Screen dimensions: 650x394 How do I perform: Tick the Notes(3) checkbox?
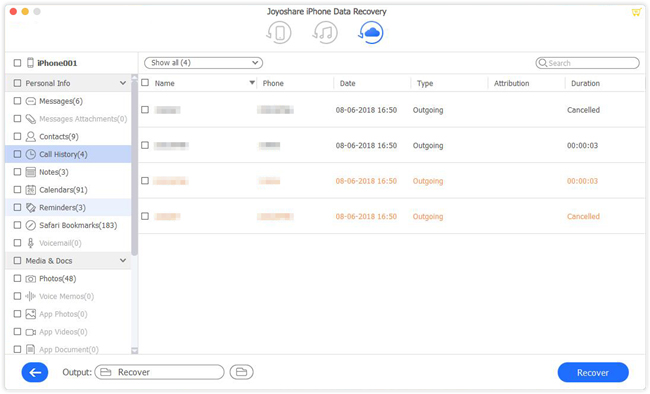point(17,172)
